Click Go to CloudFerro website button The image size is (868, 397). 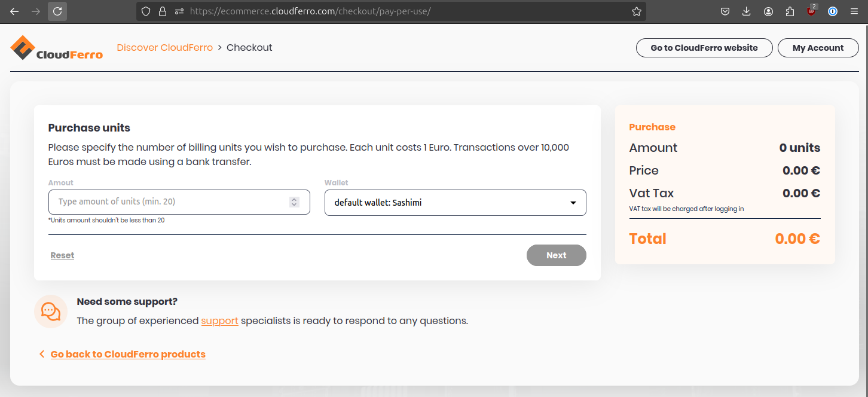704,48
